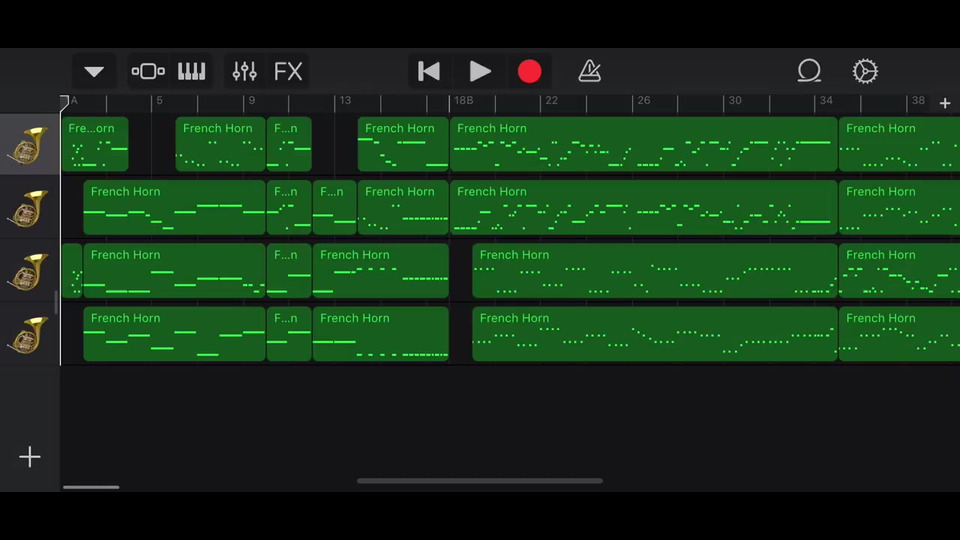
Task: Open the My Songs dropdown arrow
Action: (x=94, y=72)
